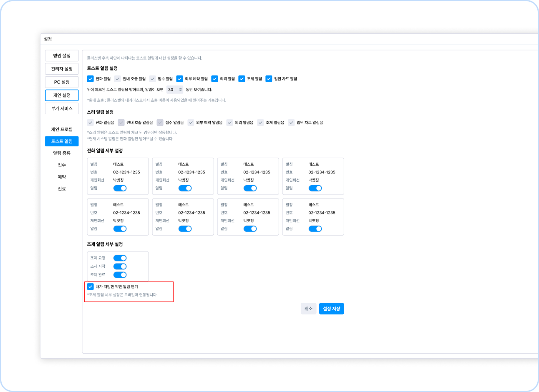Screen dimensions: 539x392
Task: Uncheck 외부 예약 알림 checkbox
Action: (179, 79)
